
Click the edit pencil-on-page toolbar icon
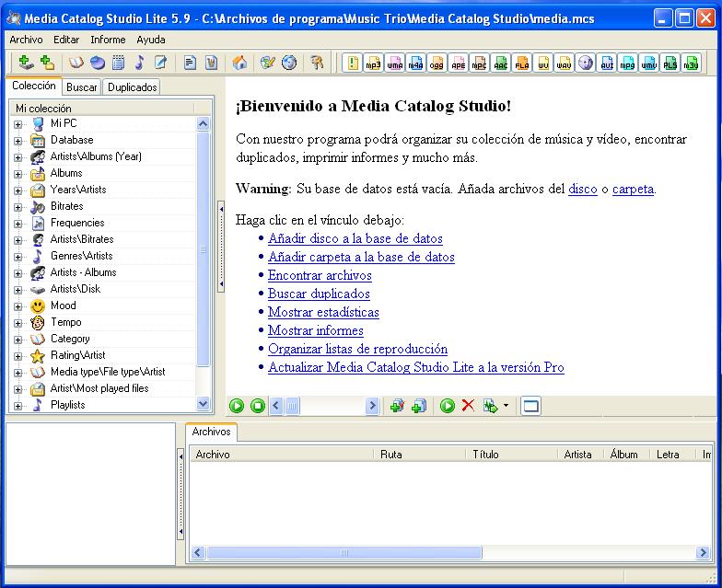[160, 63]
